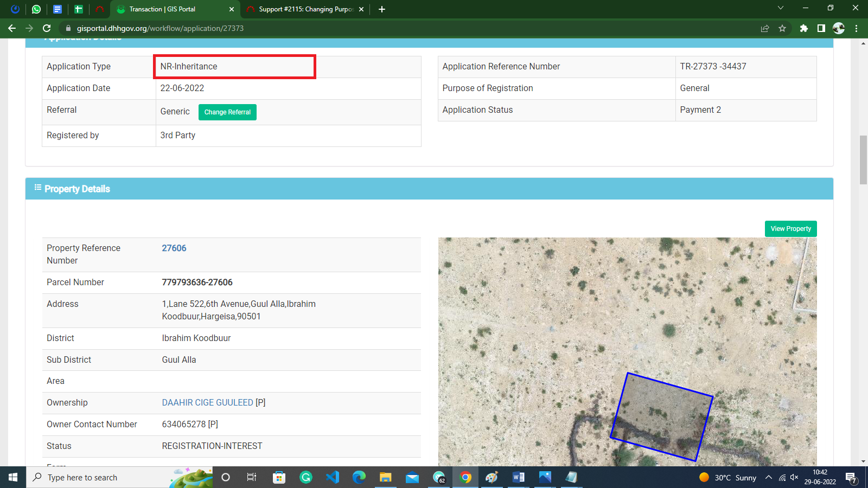Select District value Ibrahim Koodbuur
The image size is (868, 488).
(196, 338)
